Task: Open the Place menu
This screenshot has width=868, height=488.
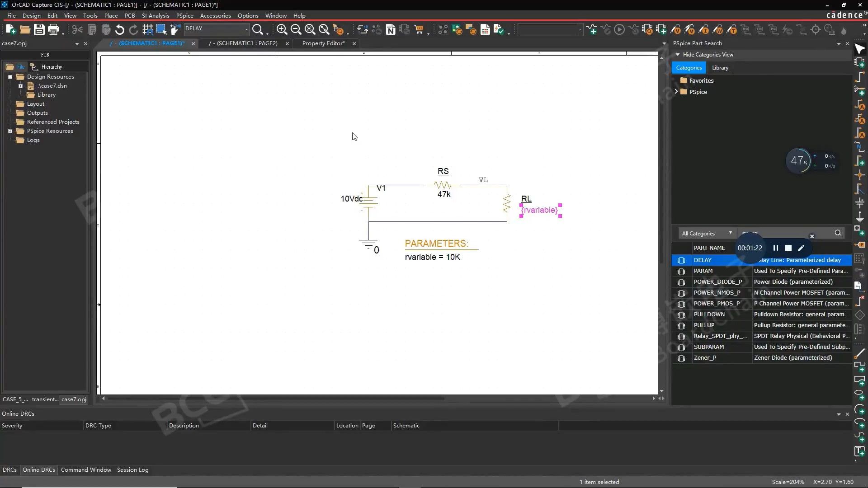Action: pos(111,15)
